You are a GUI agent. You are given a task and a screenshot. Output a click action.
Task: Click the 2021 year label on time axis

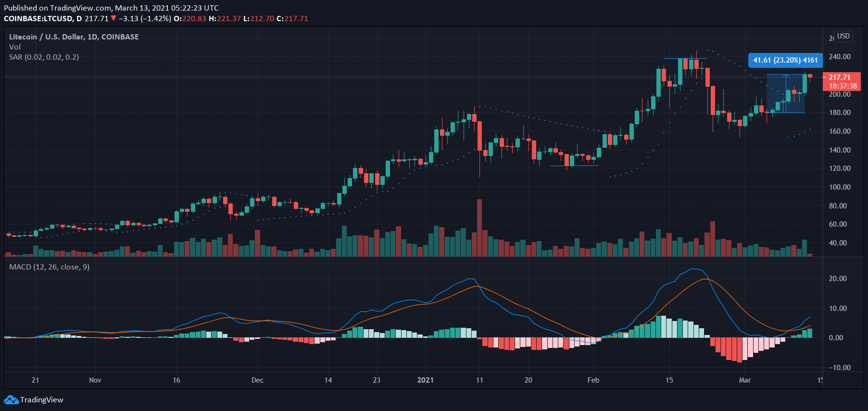426,380
